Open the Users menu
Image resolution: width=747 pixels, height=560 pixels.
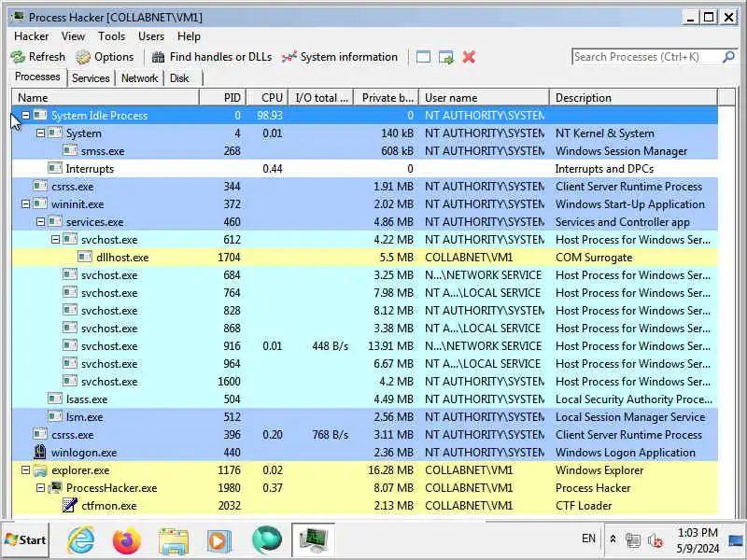coord(151,36)
